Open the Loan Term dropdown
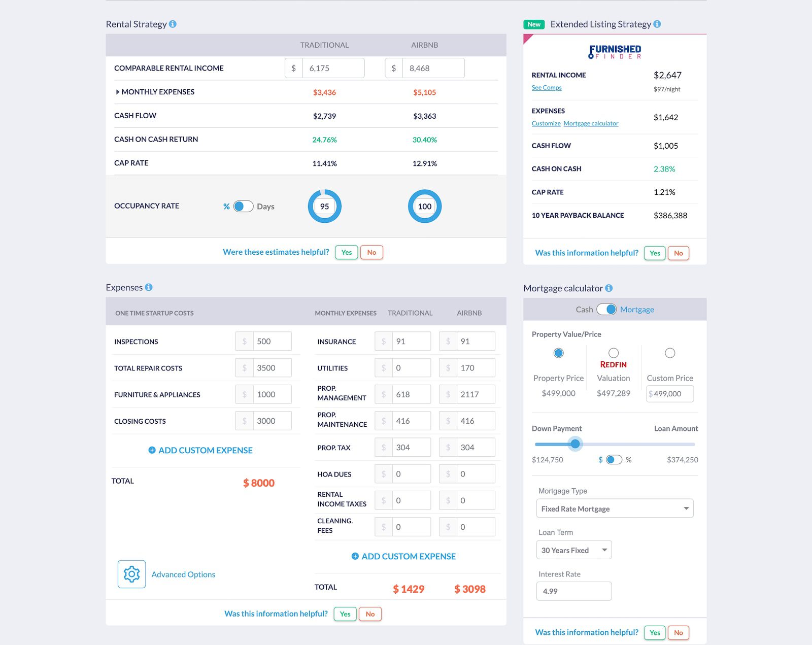This screenshot has width=812, height=645. click(x=573, y=549)
